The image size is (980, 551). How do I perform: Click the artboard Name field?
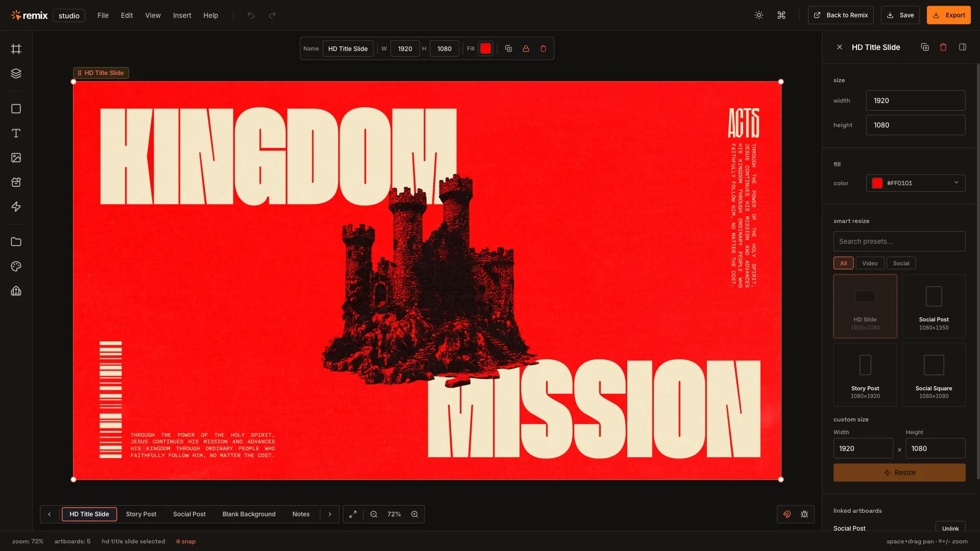pyautogui.click(x=348, y=48)
